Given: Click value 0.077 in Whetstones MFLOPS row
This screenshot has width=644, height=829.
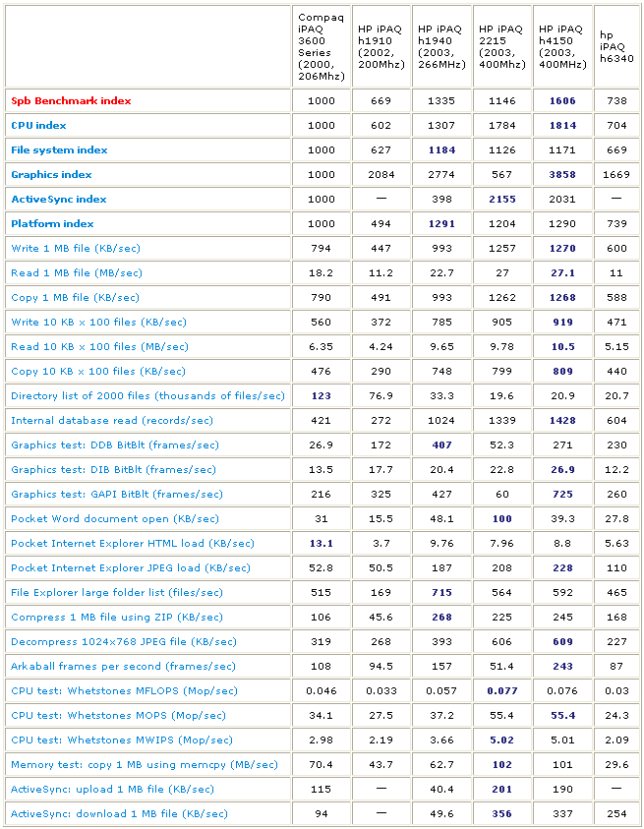Looking at the screenshot, I should (502, 691).
